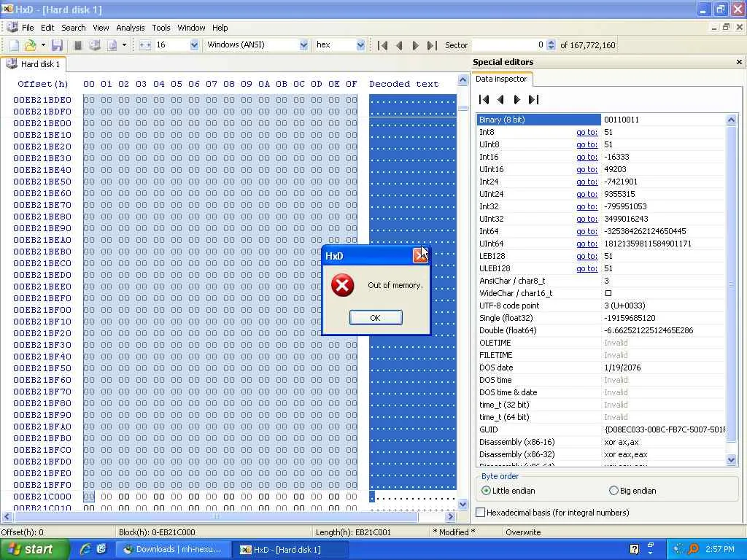Click the bytes-per-row width icon

coord(145,45)
